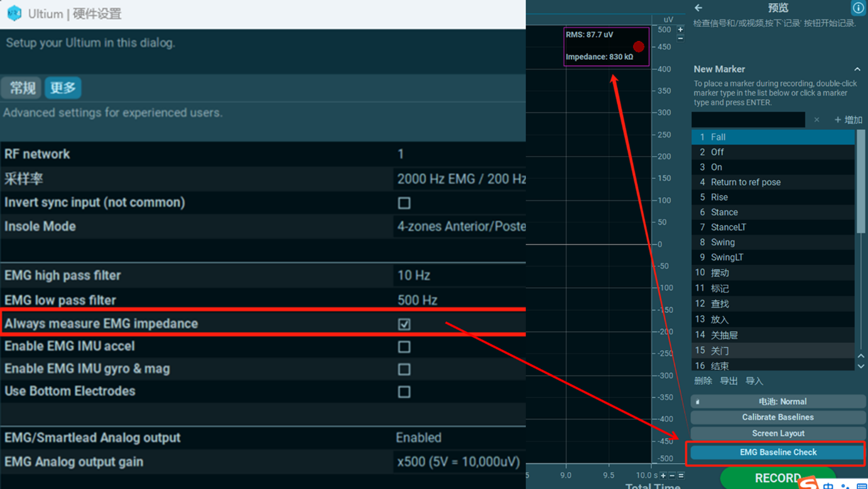Switch to the 常规 tab
This screenshot has height=489, width=868.
point(22,87)
